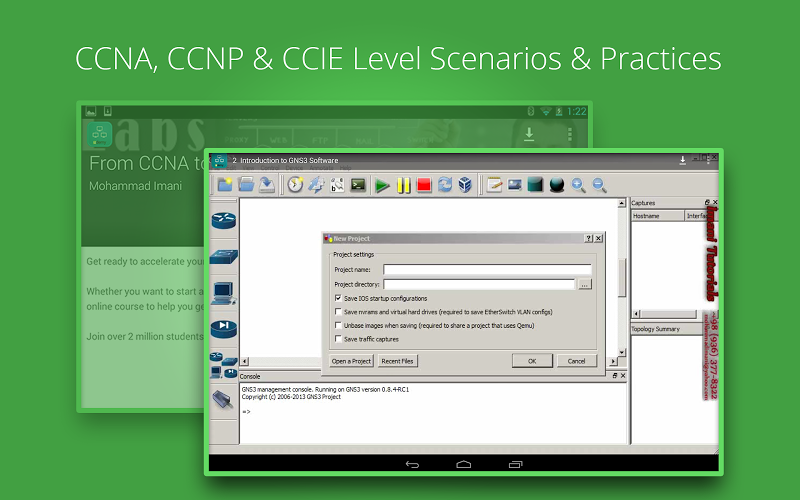Click the New blank project toolbar icon

[224, 184]
